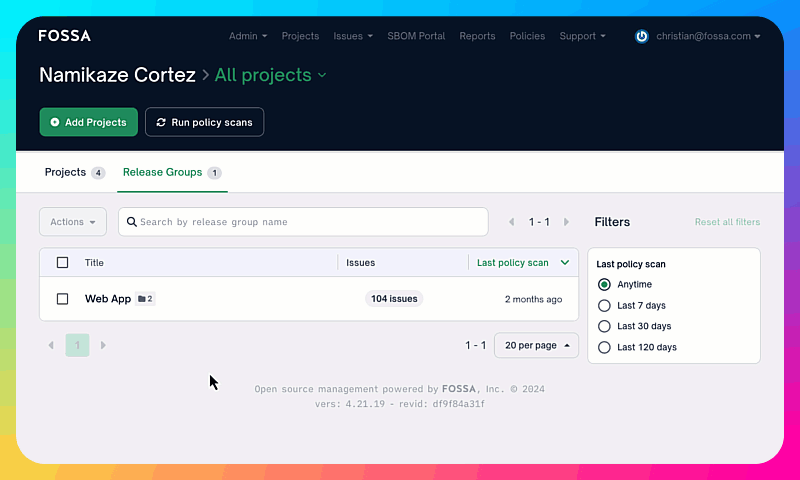Screen dimensions: 800x480
Task: Click the Last policy scan sort chevron
Action: point(565,263)
